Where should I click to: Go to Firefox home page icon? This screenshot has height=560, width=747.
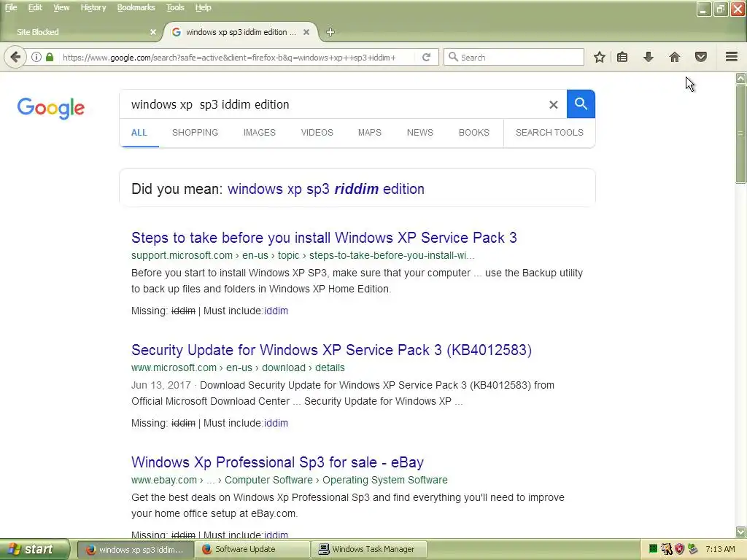(x=675, y=57)
